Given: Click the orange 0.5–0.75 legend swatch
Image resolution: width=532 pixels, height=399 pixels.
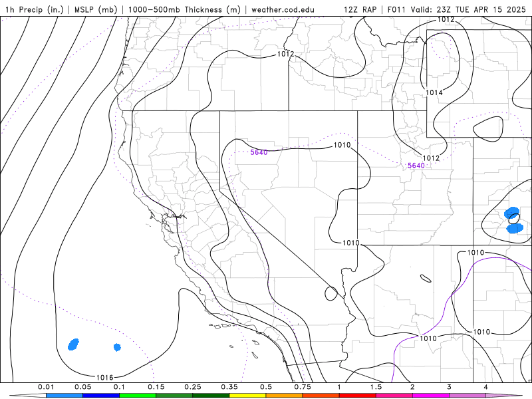Looking at the screenshot, I should point(285,396).
